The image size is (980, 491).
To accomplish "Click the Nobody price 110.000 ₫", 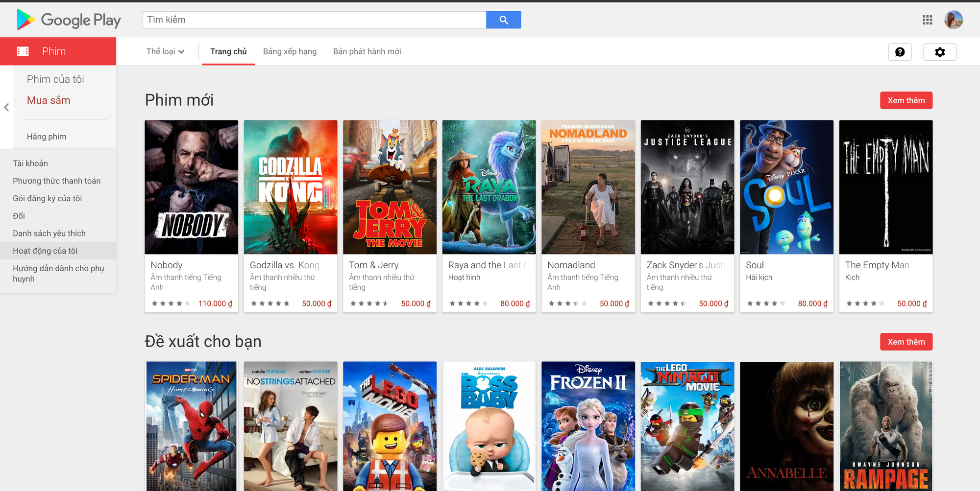I will [215, 304].
